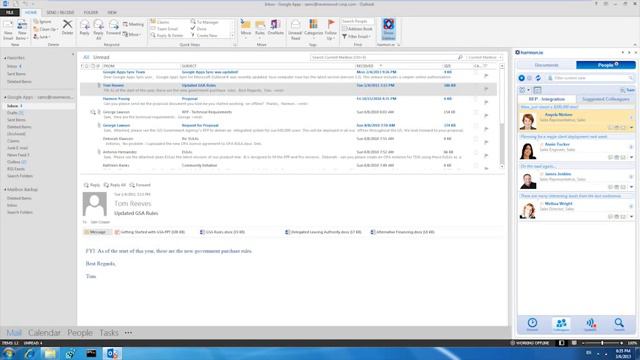Screen dimensions: 640x360
Task: Click the Forward button in the ribbon
Action: point(113,28)
